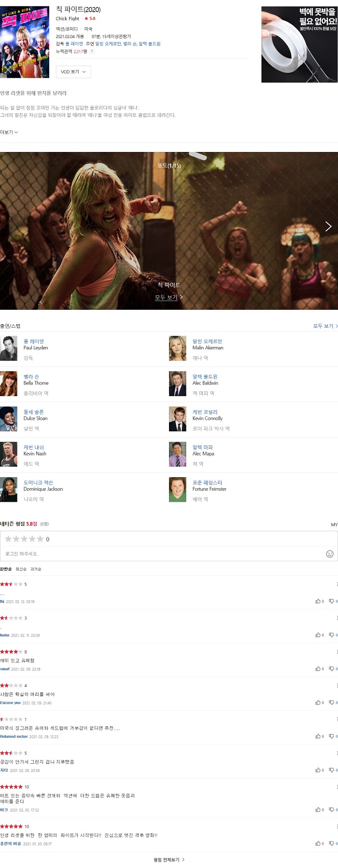Open all photos via 모두 보기 on the still
Image resolution: width=338 pixels, height=868 pixels.
(x=169, y=297)
